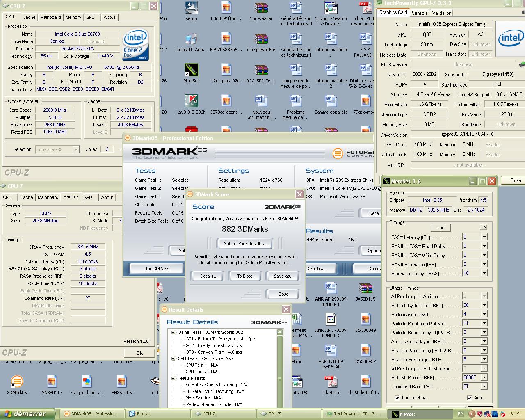Click Save as button in Score dialog
The height and width of the screenshot is (420, 525).
point(284,276)
